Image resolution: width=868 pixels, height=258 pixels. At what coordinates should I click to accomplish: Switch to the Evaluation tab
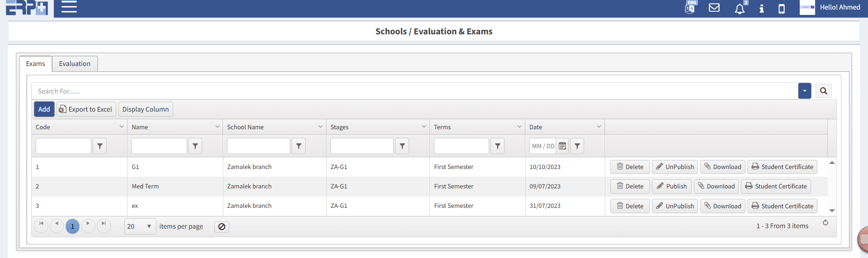(x=75, y=64)
